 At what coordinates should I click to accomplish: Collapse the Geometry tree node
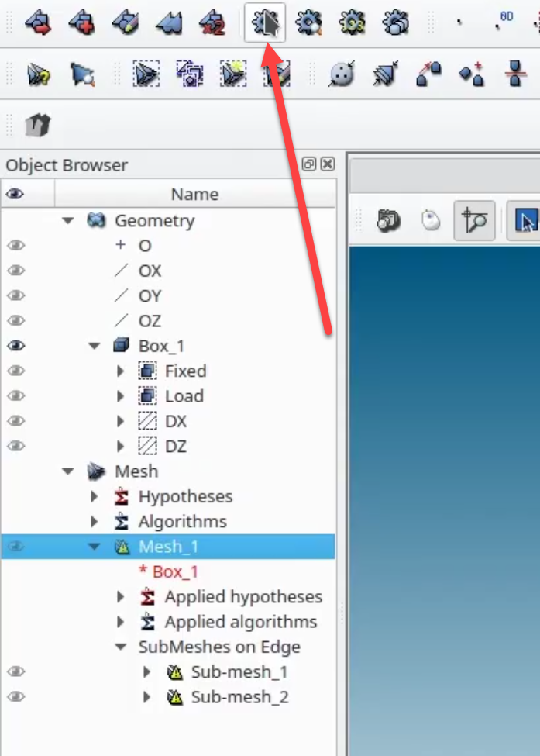point(68,221)
